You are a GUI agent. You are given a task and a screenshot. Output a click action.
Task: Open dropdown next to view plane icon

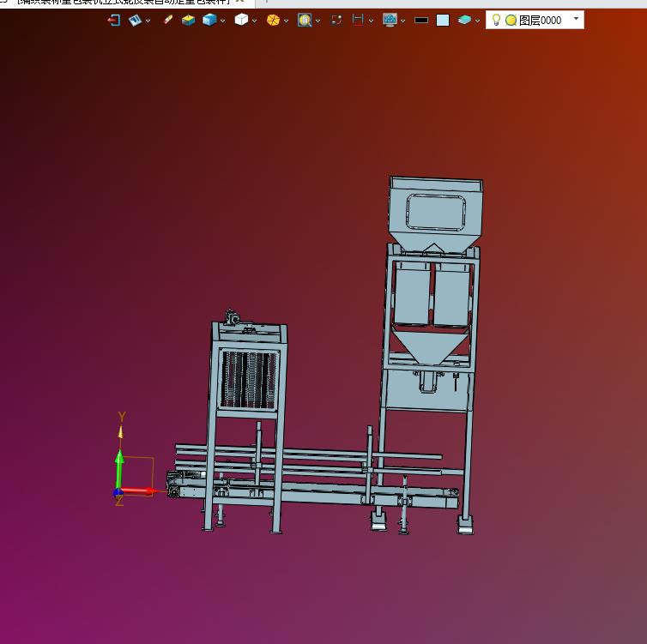[148, 21]
